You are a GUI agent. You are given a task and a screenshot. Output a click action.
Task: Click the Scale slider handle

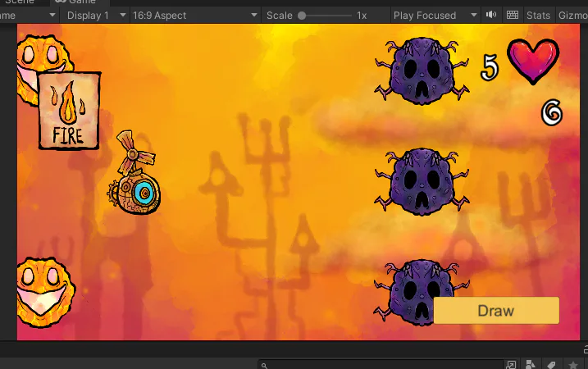(x=302, y=16)
